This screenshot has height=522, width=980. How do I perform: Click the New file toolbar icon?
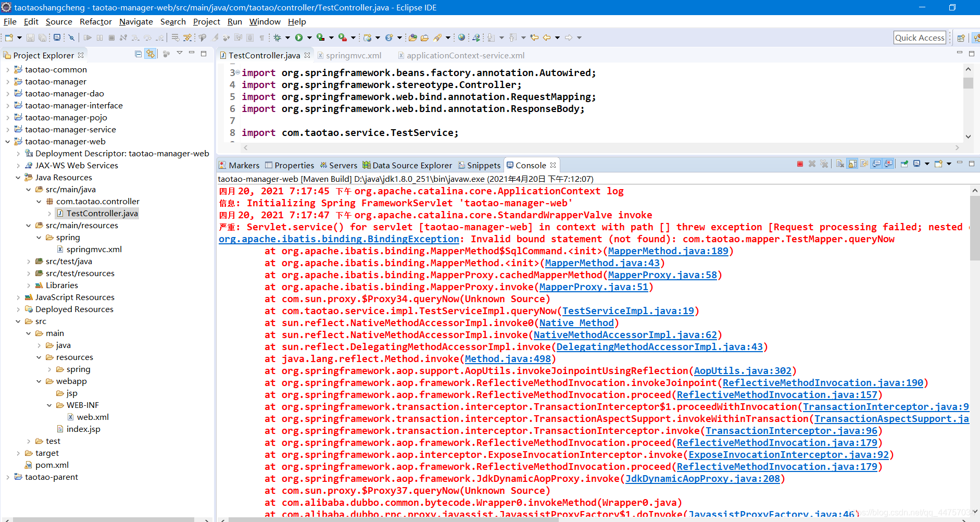coord(8,38)
